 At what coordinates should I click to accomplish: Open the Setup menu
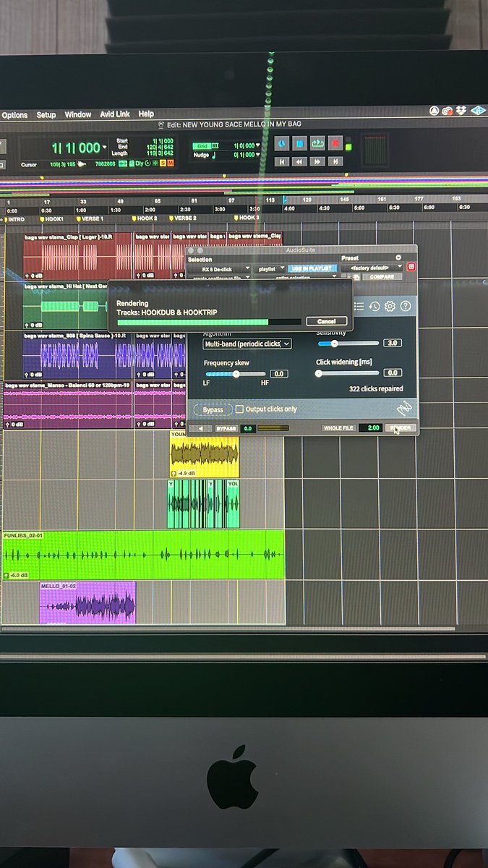(x=46, y=114)
